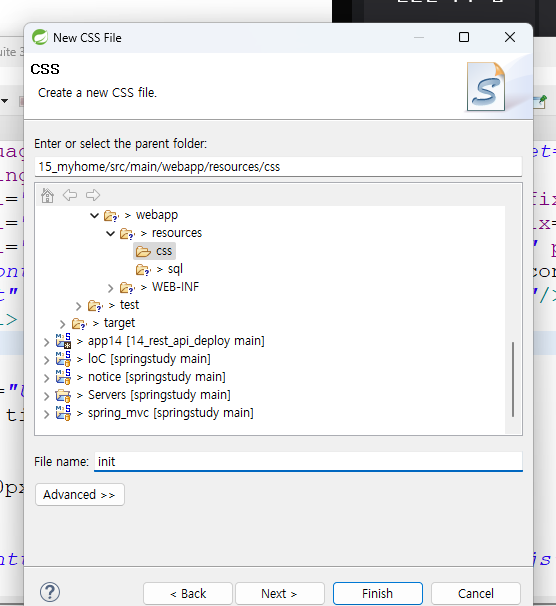556x606 pixels.
Task: Click the folder tree vertical scrollbar
Action: tap(513, 379)
